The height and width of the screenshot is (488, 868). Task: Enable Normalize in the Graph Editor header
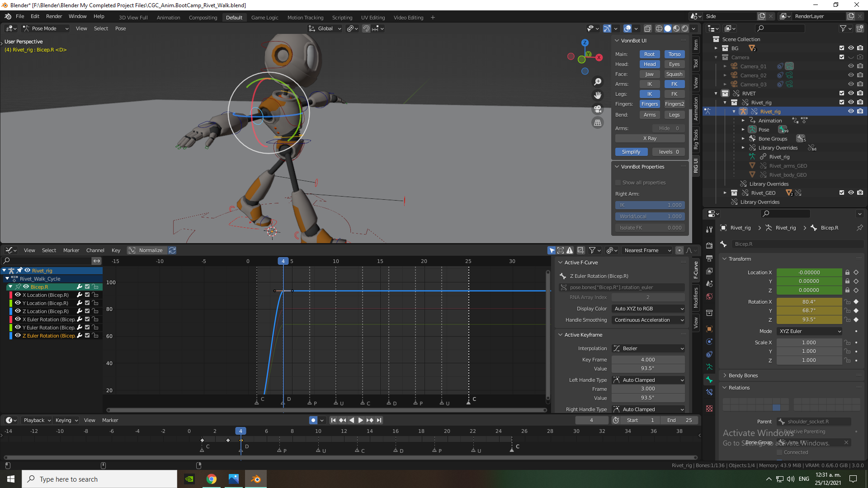[146, 250]
